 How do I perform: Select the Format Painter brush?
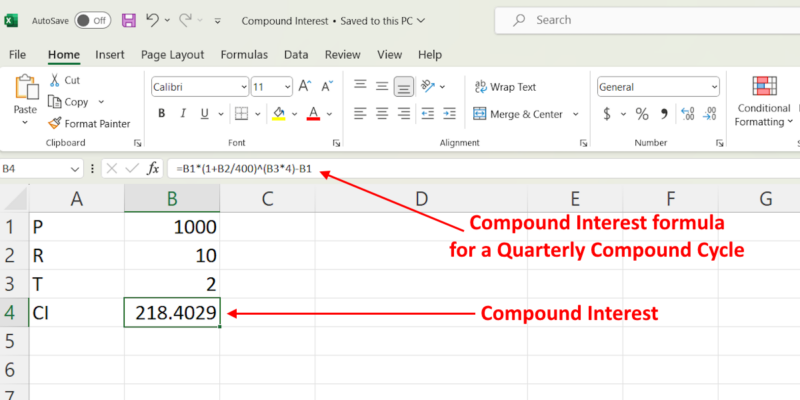[54, 123]
